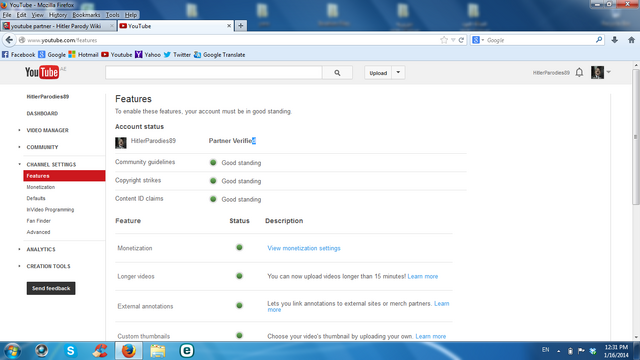Select InVideo Programming in sidebar
Image resolution: width=640 pixels, height=360 pixels.
(x=50, y=209)
